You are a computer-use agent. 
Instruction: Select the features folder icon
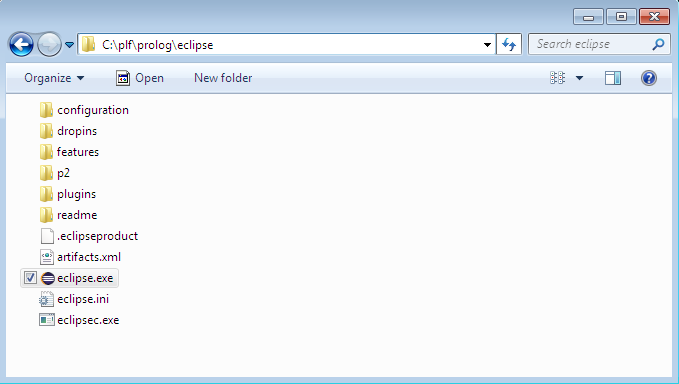pyautogui.click(x=46, y=152)
